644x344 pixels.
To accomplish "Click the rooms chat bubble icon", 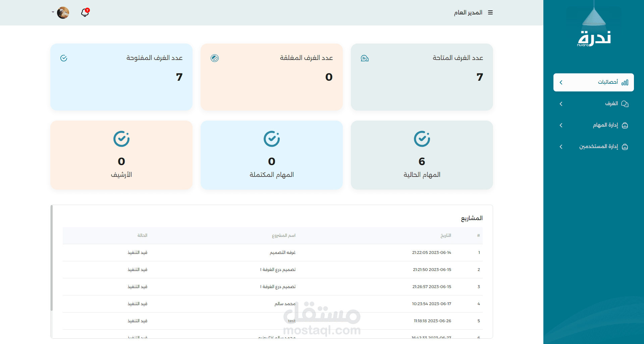I will pyautogui.click(x=625, y=104).
